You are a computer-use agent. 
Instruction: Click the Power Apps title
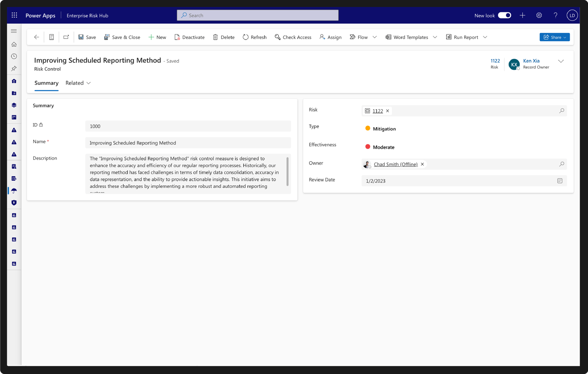click(x=40, y=15)
